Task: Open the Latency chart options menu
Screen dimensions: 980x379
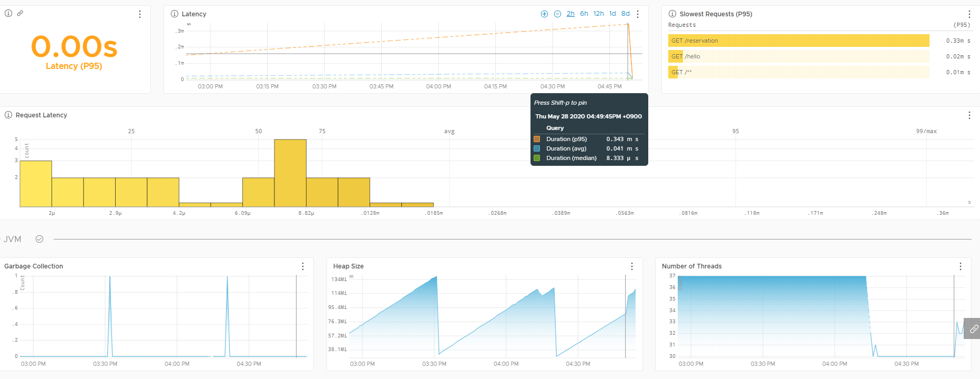Action: click(638, 14)
